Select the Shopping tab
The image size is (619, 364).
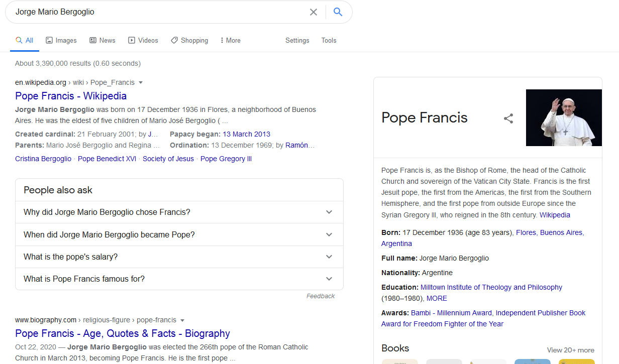point(189,40)
